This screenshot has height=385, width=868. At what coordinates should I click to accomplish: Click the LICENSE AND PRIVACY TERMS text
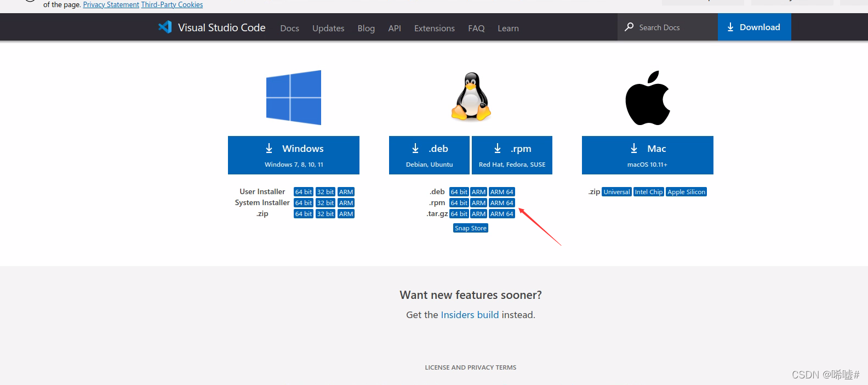(471, 367)
